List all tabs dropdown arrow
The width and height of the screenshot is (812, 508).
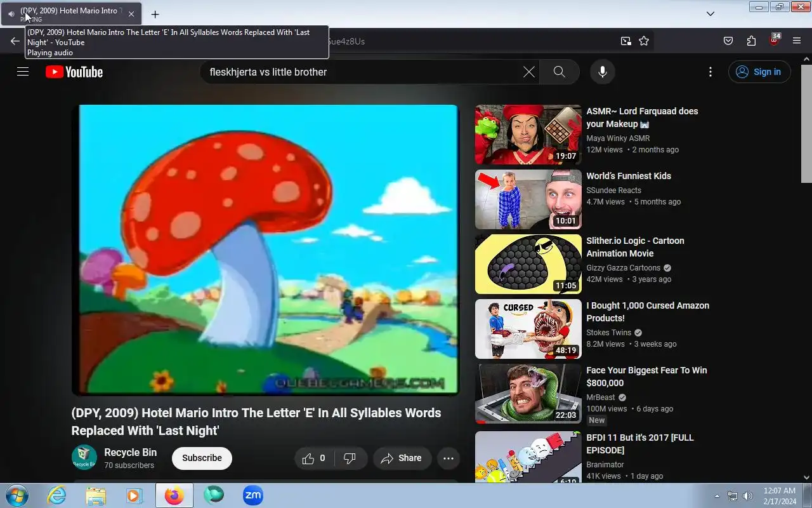point(710,14)
